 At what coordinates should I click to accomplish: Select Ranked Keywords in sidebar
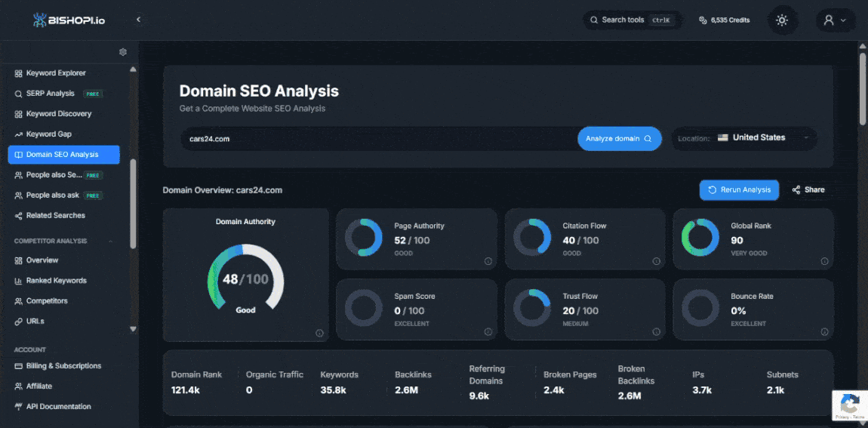click(56, 281)
